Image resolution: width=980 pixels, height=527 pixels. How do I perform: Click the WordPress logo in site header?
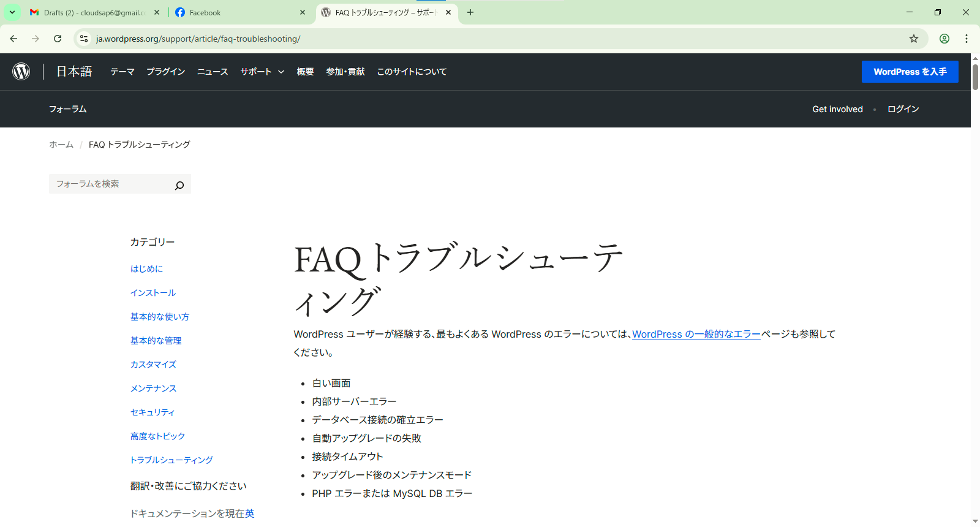click(x=21, y=72)
